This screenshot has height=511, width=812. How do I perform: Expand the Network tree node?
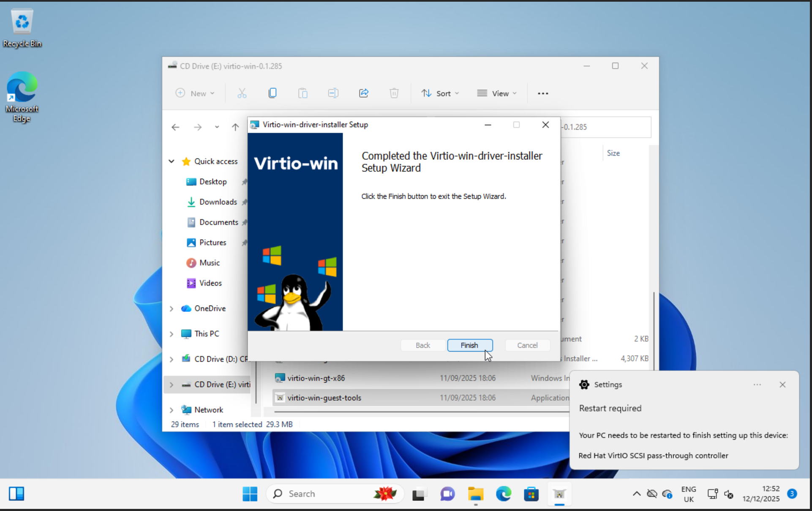click(172, 410)
